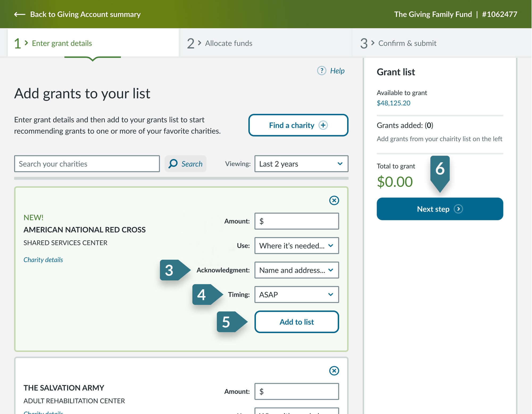Open Help using the question mark icon
The image size is (532, 414).
point(322,71)
